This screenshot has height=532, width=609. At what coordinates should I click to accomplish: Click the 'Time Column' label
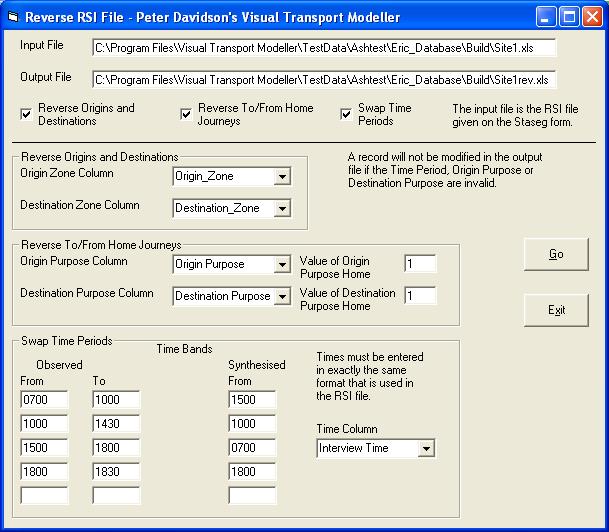(347, 429)
